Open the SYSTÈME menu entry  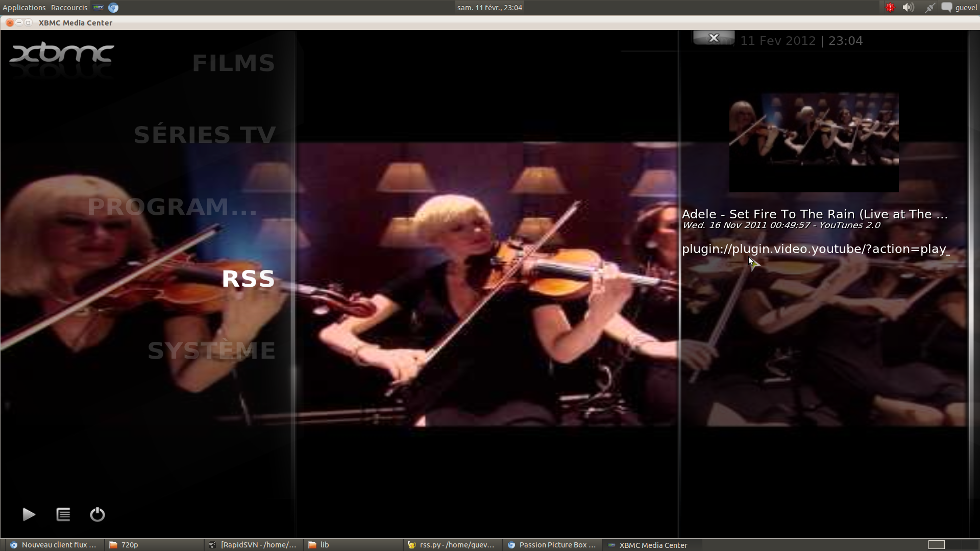pyautogui.click(x=212, y=350)
